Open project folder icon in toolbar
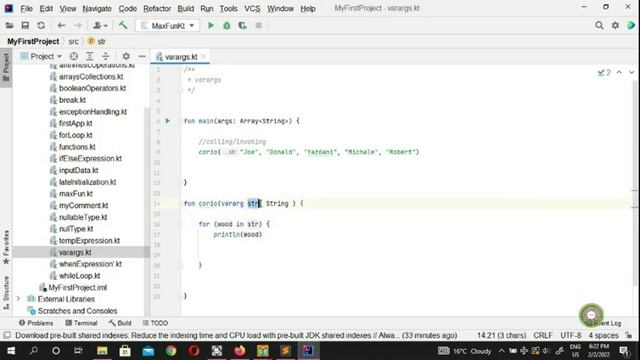Viewport: 640px width, 360px height. 9,26
